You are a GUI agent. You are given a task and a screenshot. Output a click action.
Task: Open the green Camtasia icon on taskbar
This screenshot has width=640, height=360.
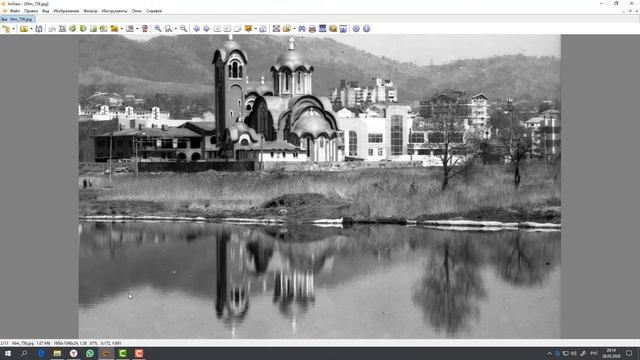tap(122, 353)
